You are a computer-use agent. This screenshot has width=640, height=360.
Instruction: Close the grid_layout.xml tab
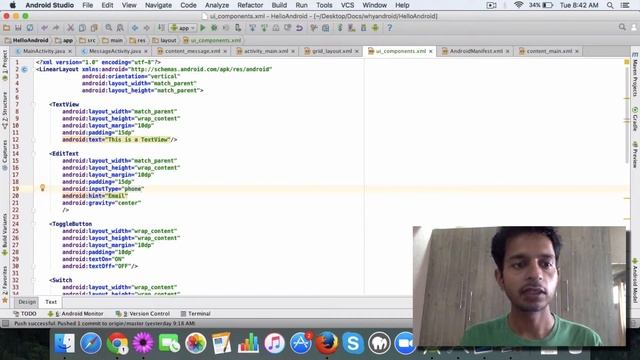pyautogui.click(x=357, y=51)
